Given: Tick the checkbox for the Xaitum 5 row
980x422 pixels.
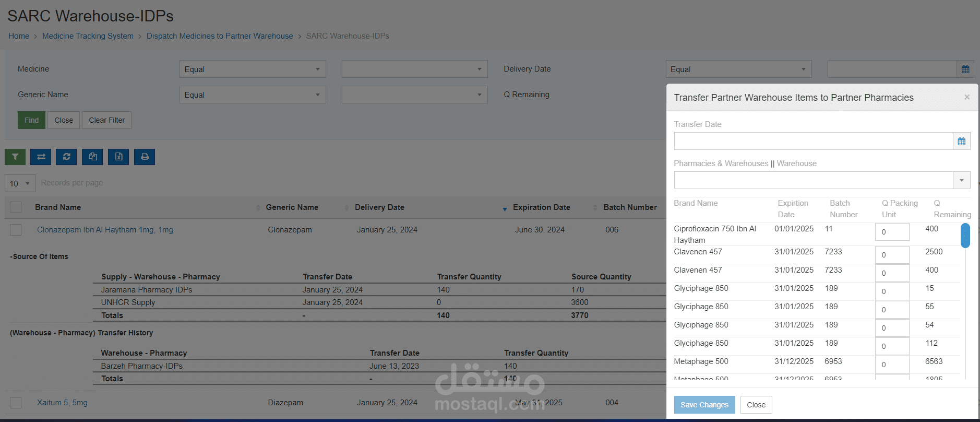Looking at the screenshot, I should (16, 403).
